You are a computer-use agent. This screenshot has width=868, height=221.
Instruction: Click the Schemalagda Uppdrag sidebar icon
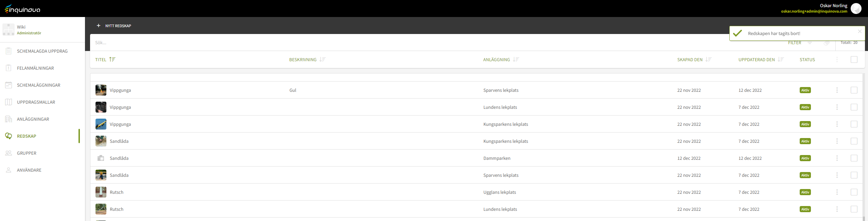(x=8, y=51)
